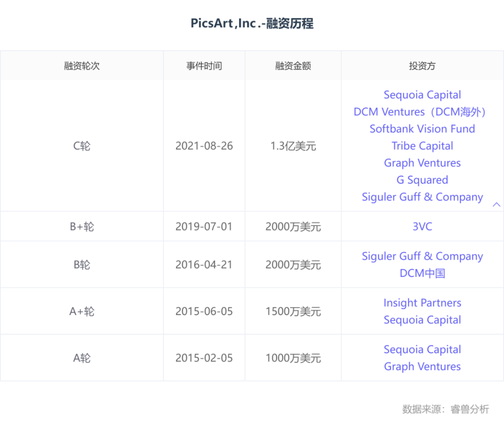Click the Softbank Vision Fund investor link
The width and height of the screenshot is (504, 435).
tap(422, 129)
